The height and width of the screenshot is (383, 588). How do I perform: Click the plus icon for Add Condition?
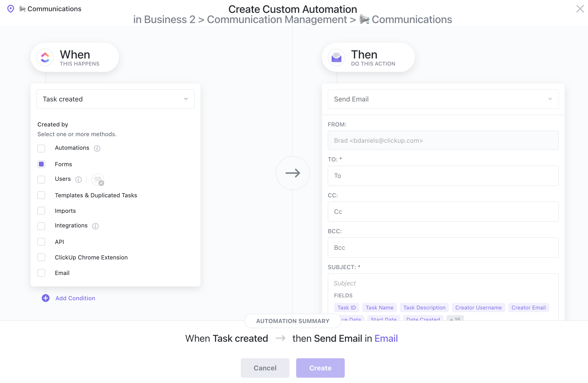tap(45, 298)
